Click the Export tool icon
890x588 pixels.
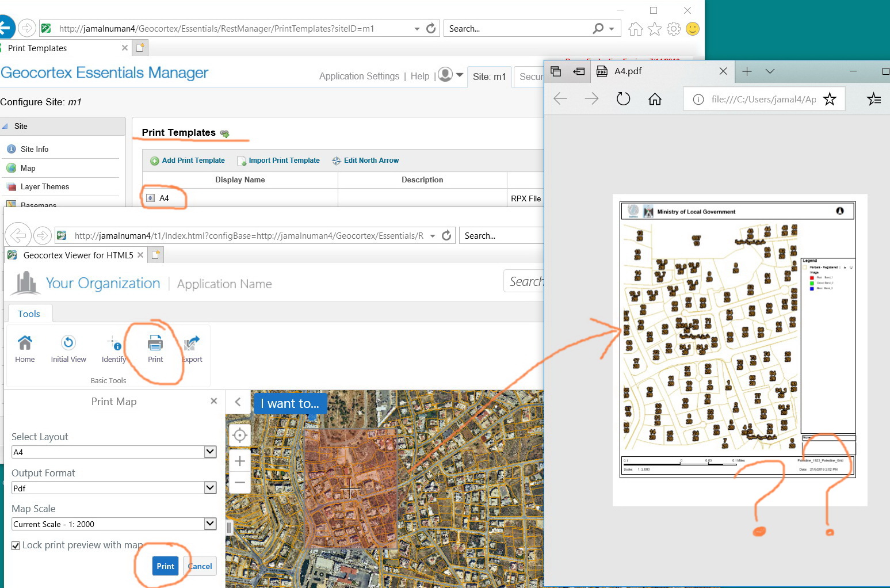pyautogui.click(x=192, y=349)
